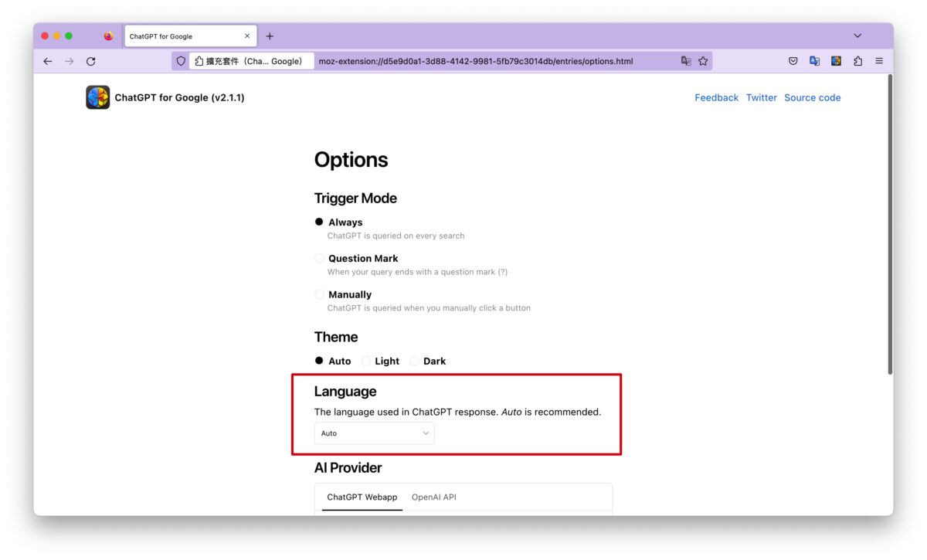Screen dimensions: 927x560
Task: Choose the Light theme option
Action: [x=366, y=361]
